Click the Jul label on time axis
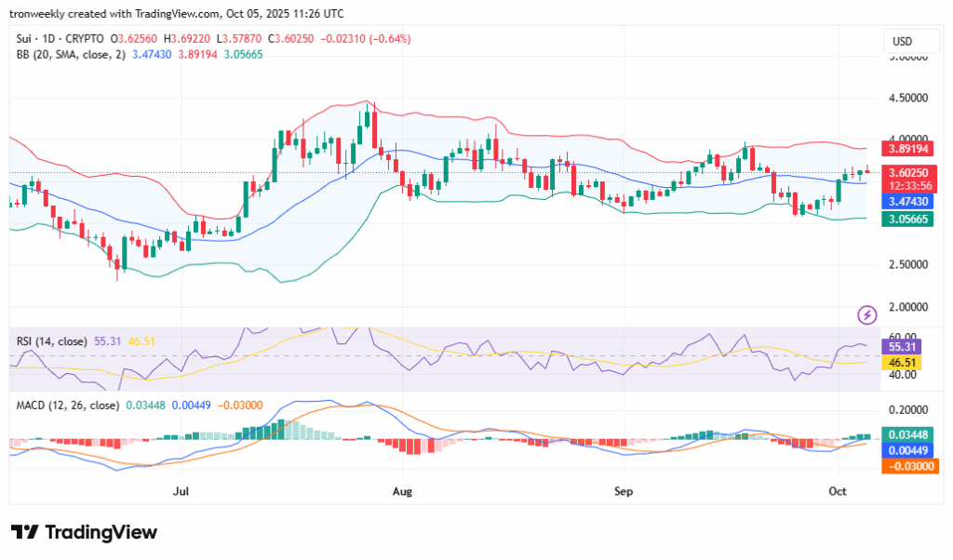Viewport: 953px width, 560px height. (181, 488)
